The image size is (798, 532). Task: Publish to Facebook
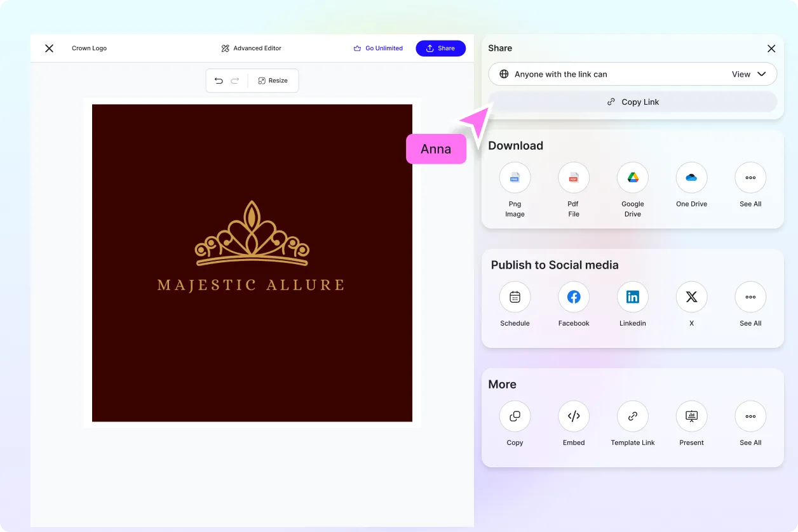(x=574, y=297)
